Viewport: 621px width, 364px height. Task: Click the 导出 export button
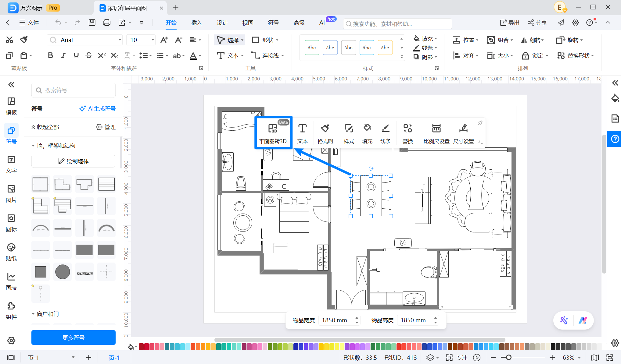510,23
